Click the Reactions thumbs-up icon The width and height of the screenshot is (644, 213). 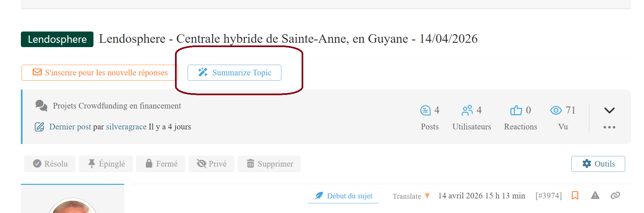click(516, 110)
